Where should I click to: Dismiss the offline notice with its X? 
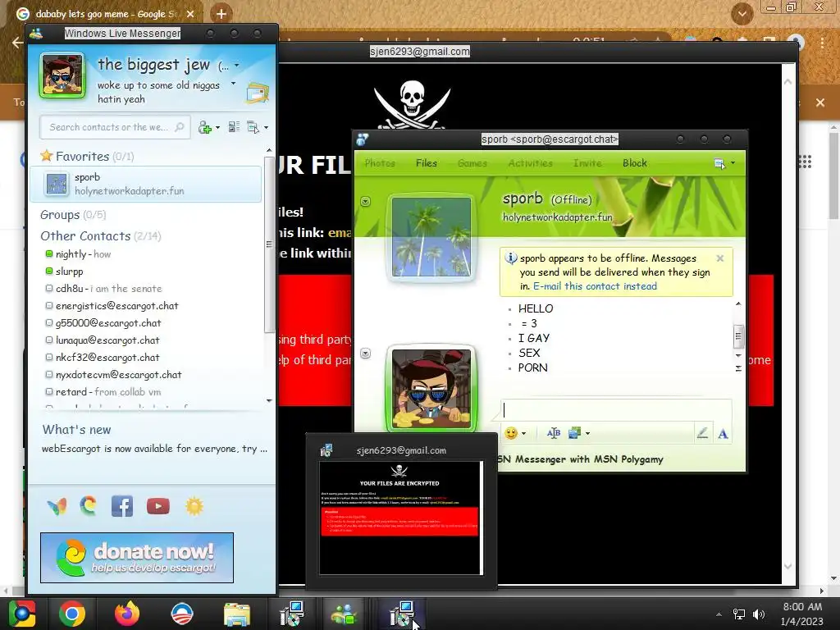click(720, 258)
